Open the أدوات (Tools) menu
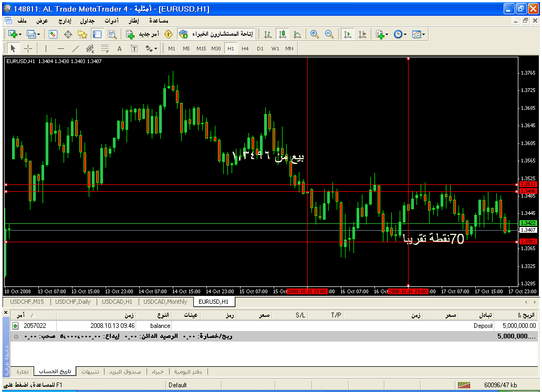The width and height of the screenshot is (542, 392). click(x=111, y=20)
